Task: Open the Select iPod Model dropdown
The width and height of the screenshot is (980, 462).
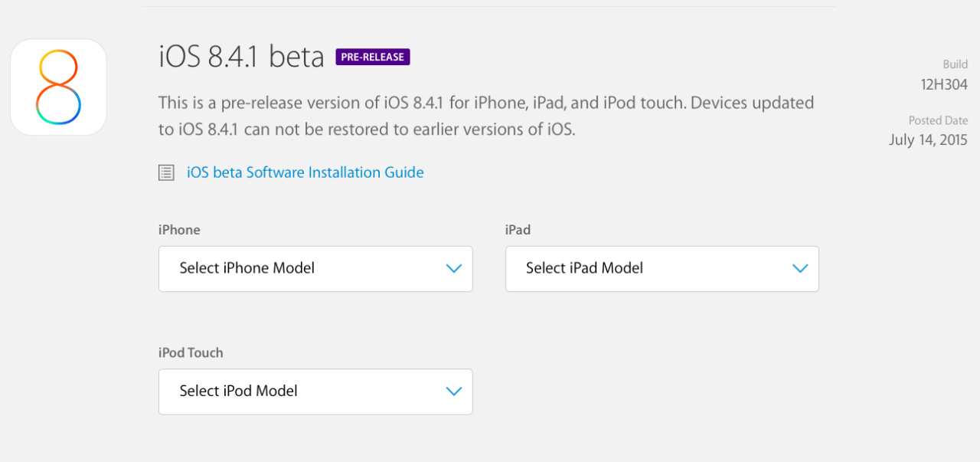Action: tap(315, 392)
